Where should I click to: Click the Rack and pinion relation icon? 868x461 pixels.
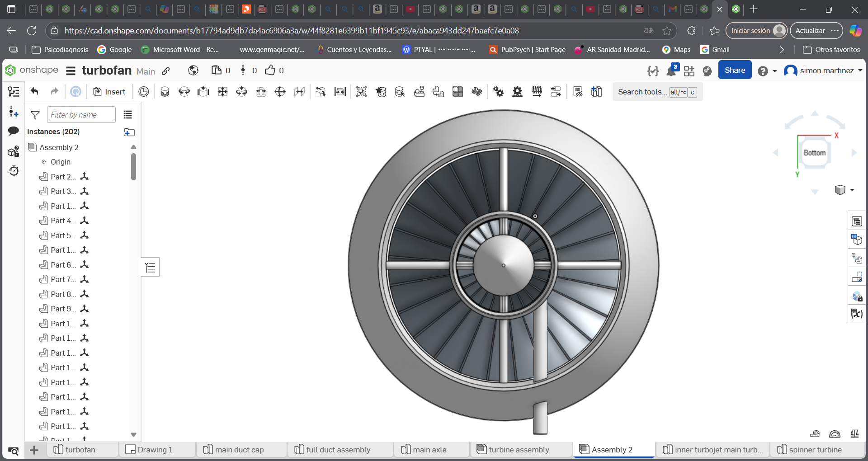click(518, 92)
